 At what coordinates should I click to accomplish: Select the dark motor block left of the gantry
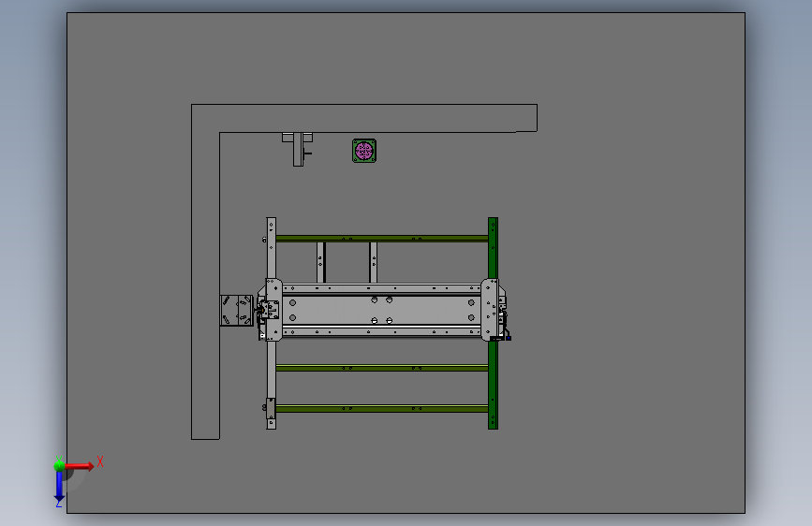pos(236,310)
